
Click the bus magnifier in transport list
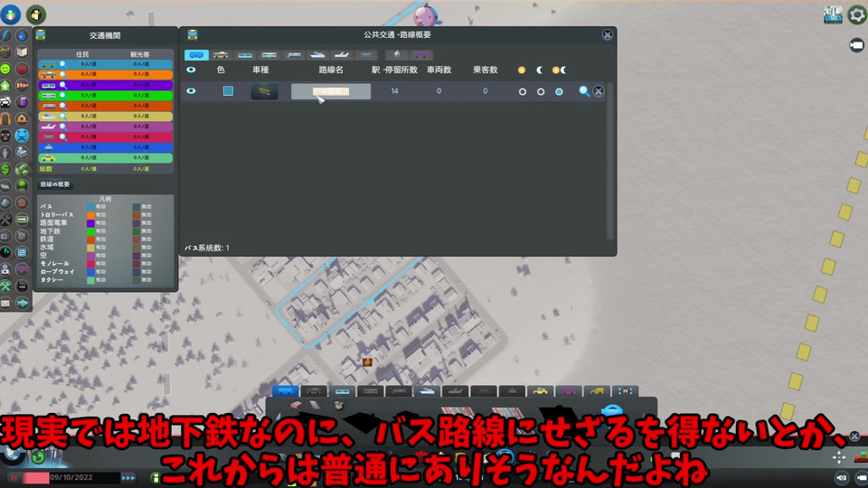(62, 64)
